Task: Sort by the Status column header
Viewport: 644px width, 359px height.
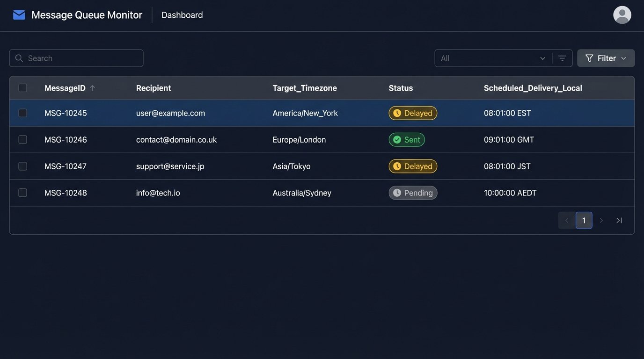Action: pos(401,88)
